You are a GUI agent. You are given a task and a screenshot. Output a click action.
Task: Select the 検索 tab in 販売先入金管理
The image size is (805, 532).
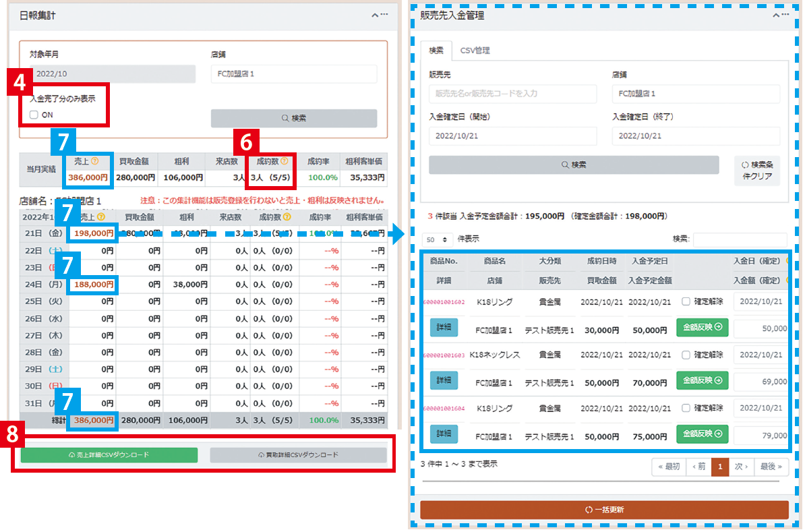436,51
